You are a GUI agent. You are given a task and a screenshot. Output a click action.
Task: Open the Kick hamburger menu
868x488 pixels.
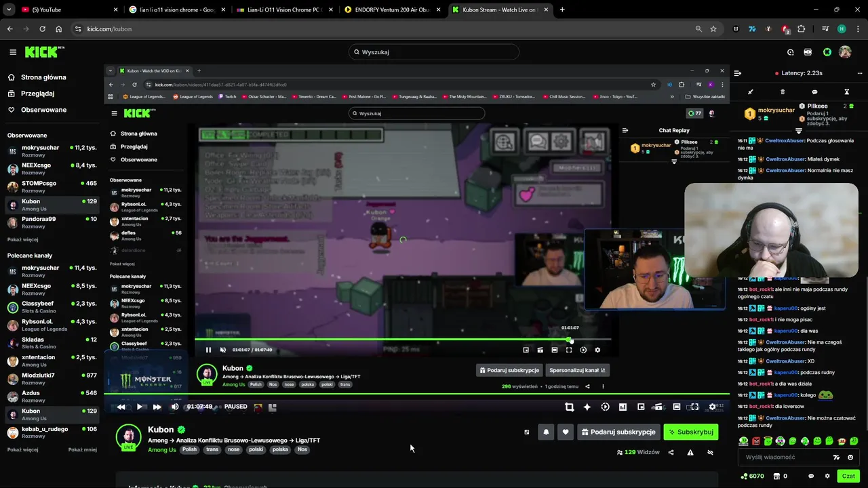point(13,52)
